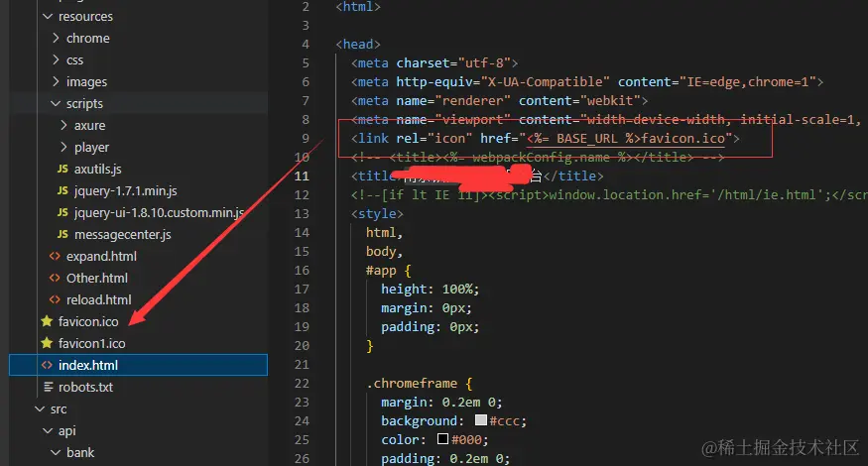Viewport: 868px width, 466px height.
Task: Click the "X-UA-Compatible" attribute value
Action: tap(546, 82)
